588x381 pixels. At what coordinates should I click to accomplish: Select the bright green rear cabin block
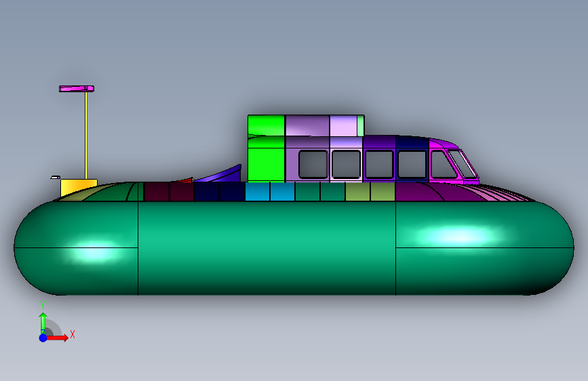[x=267, y=148]
